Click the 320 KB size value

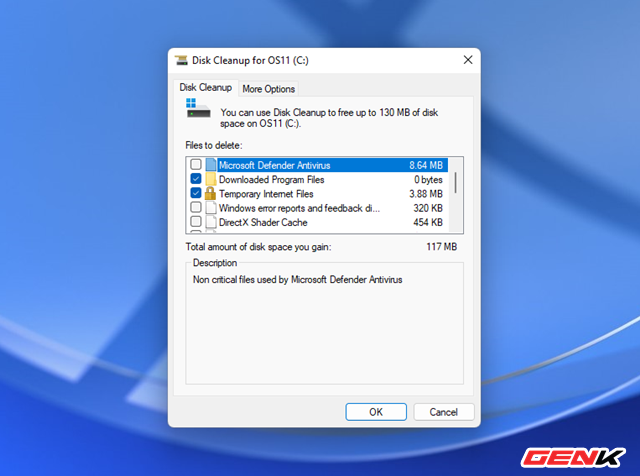[428, 208]
